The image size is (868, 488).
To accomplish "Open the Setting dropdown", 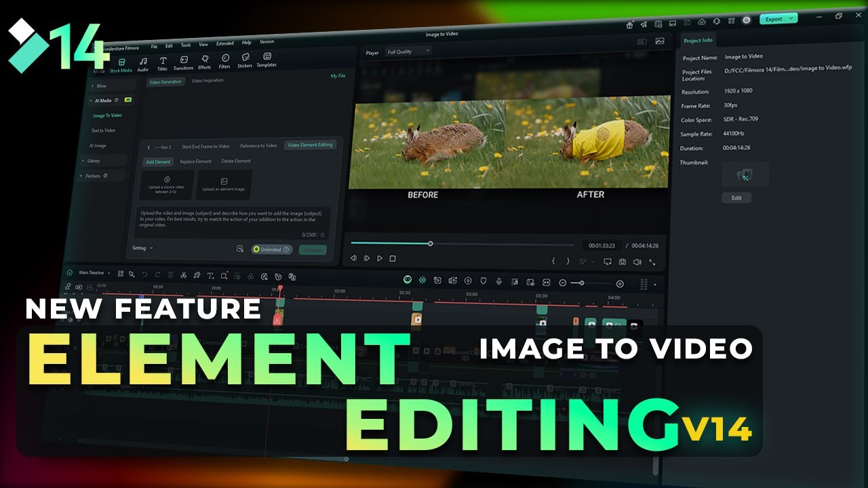I will (x=142, y=248).
